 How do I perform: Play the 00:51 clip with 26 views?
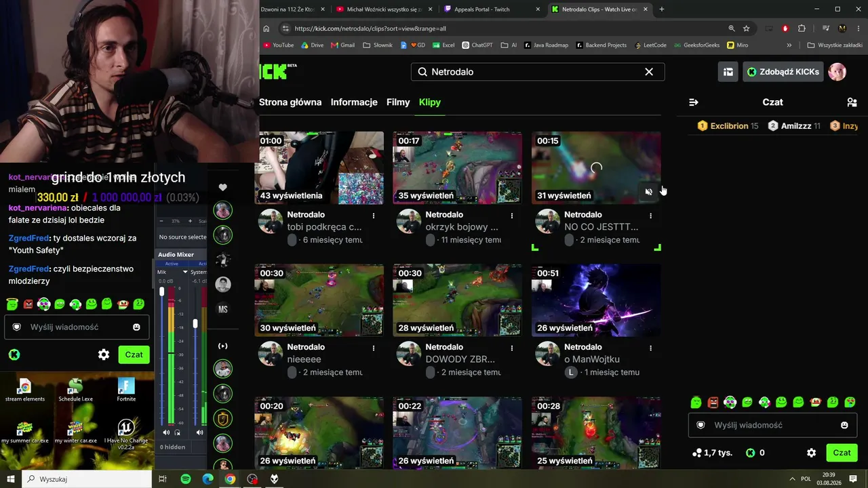[x=596, y=300]
